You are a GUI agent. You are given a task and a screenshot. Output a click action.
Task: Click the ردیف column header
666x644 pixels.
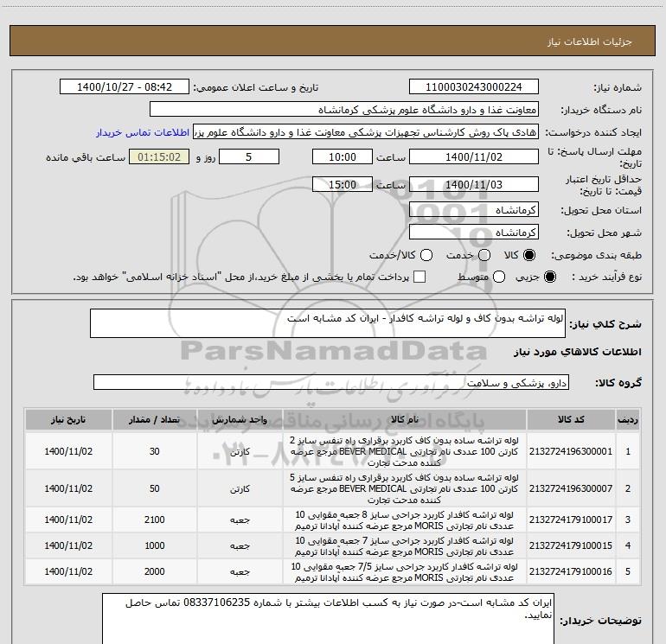[628, 420]
